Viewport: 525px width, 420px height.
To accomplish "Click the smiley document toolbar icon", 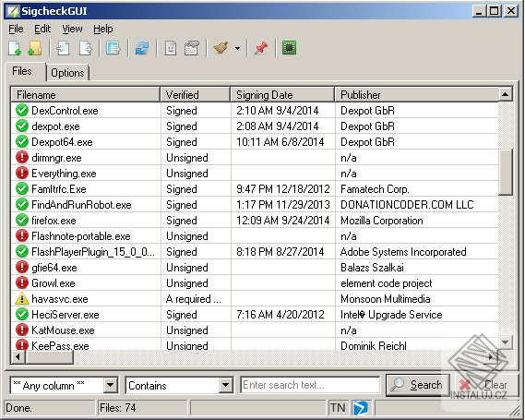I will (171, 48).
